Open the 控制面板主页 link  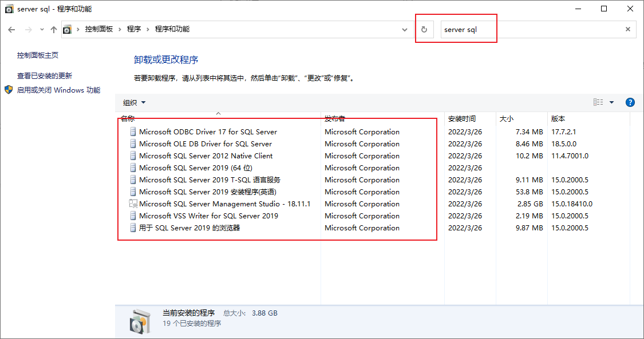(x=38, y=55)
